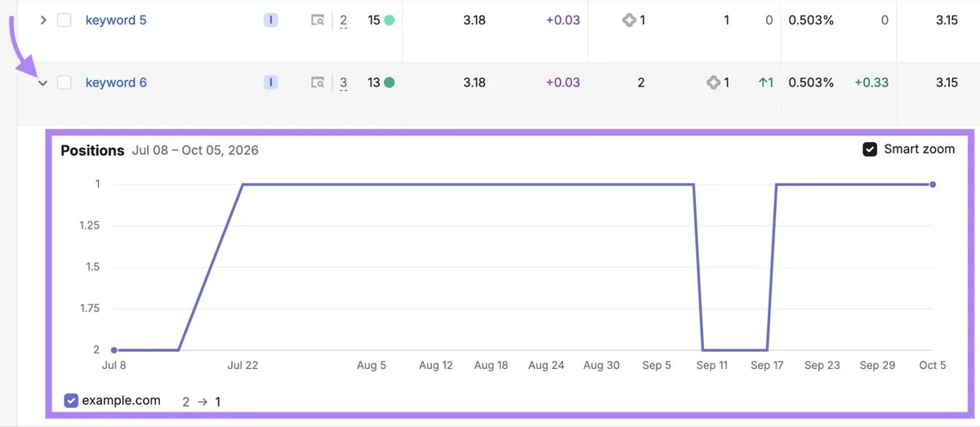980x427 pixels.
Task: Open the keyword 6 link
Action: [116, 82]
